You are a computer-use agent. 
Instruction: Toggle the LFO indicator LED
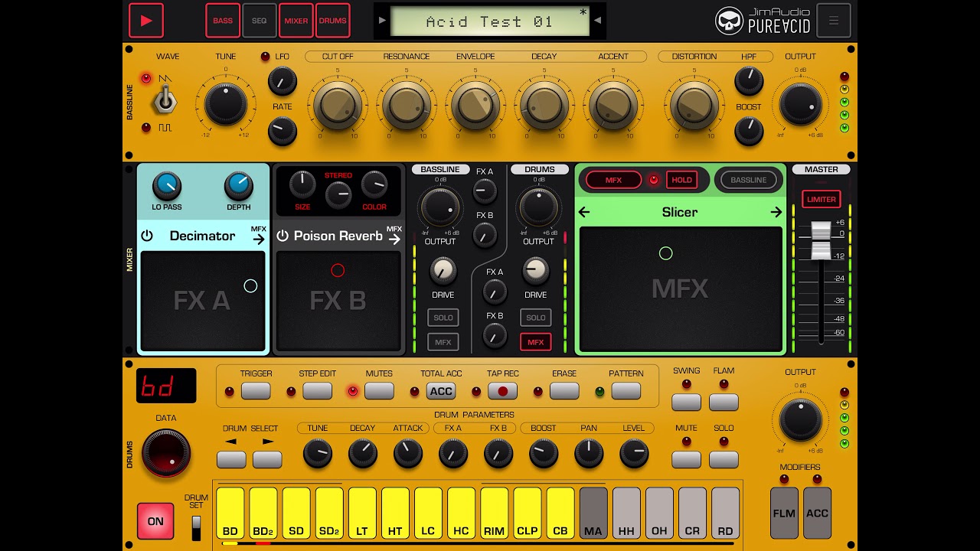(266, 57)
